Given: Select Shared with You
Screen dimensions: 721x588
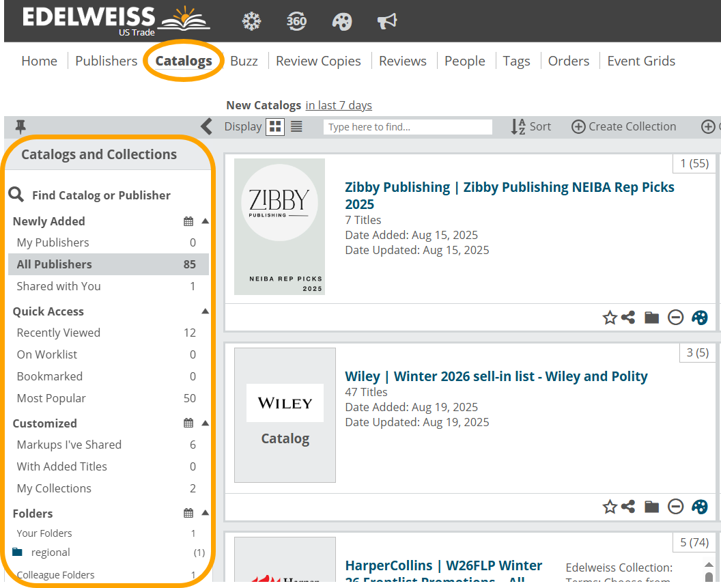Looking at the screenshot, I should click(109, 286).
